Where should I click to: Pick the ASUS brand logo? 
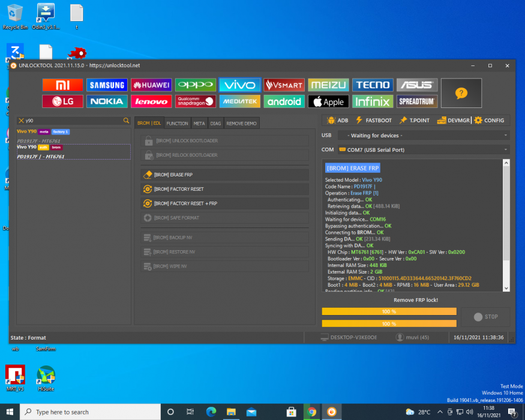click(x=417, y=85)
